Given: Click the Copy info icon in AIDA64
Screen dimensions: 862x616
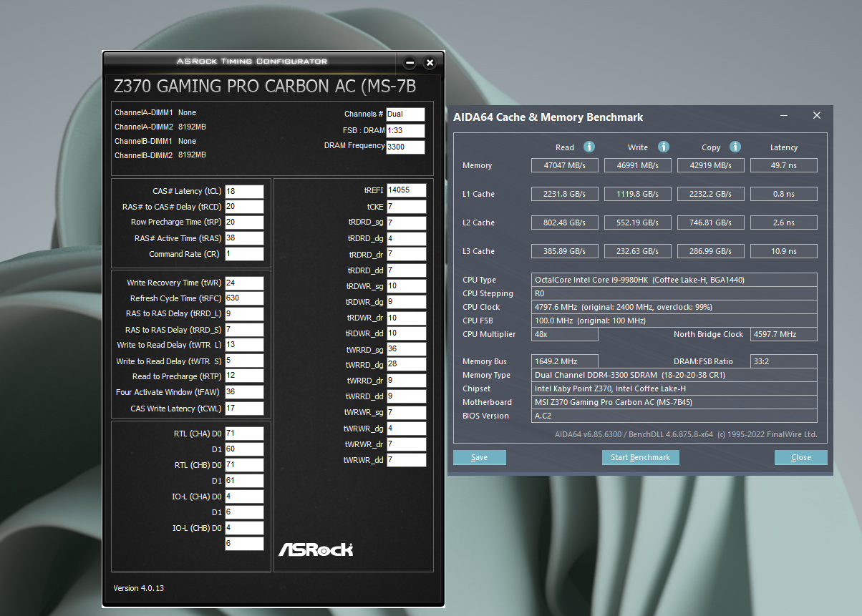Looking at the screenshot, I should [735, 147].
